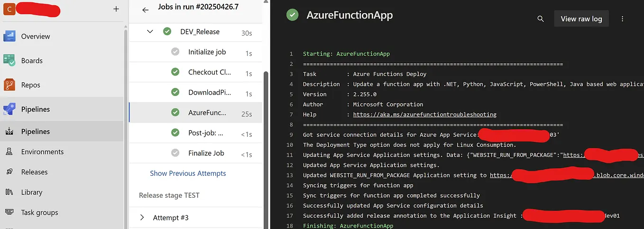Open the Repos icon in sidebar

click(x=10, y=85)
